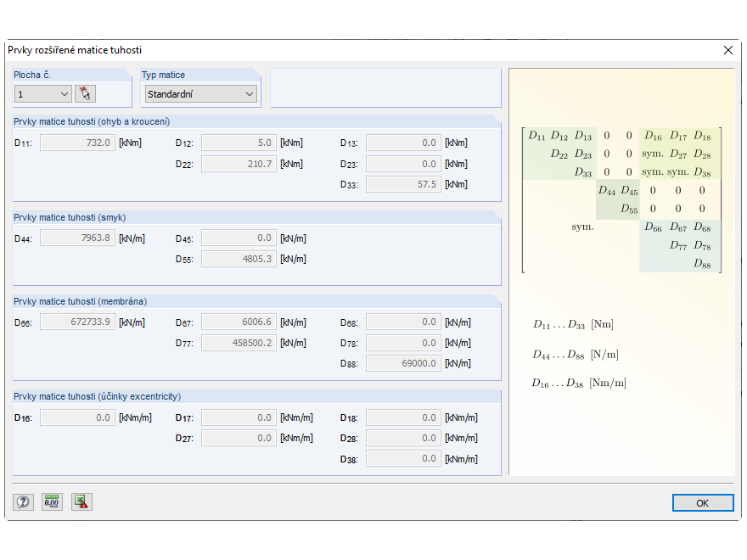Click the pick surface graphically icon
Screen dimensions: 747x560
coord(85,94)
